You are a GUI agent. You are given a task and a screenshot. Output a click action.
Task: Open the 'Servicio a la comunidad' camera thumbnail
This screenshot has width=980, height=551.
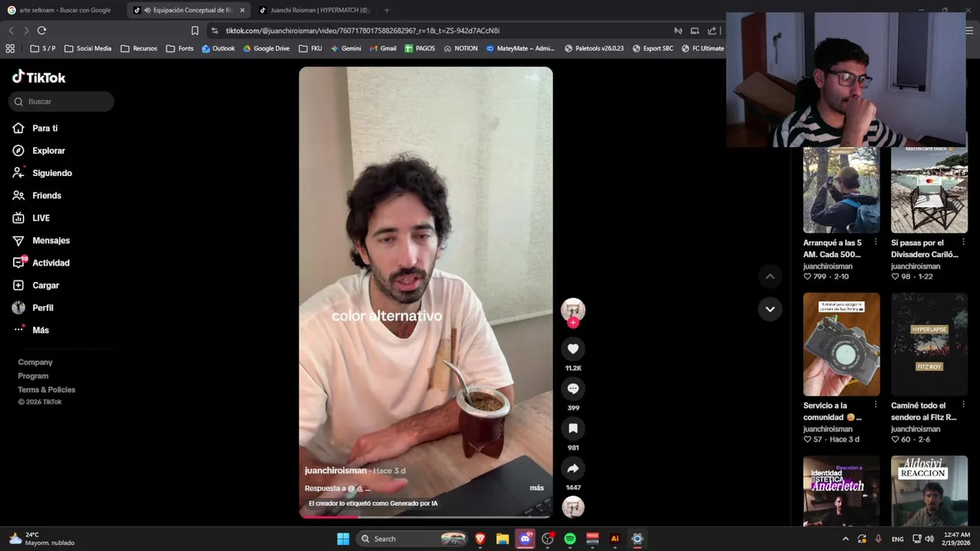(x=841, y=344)
